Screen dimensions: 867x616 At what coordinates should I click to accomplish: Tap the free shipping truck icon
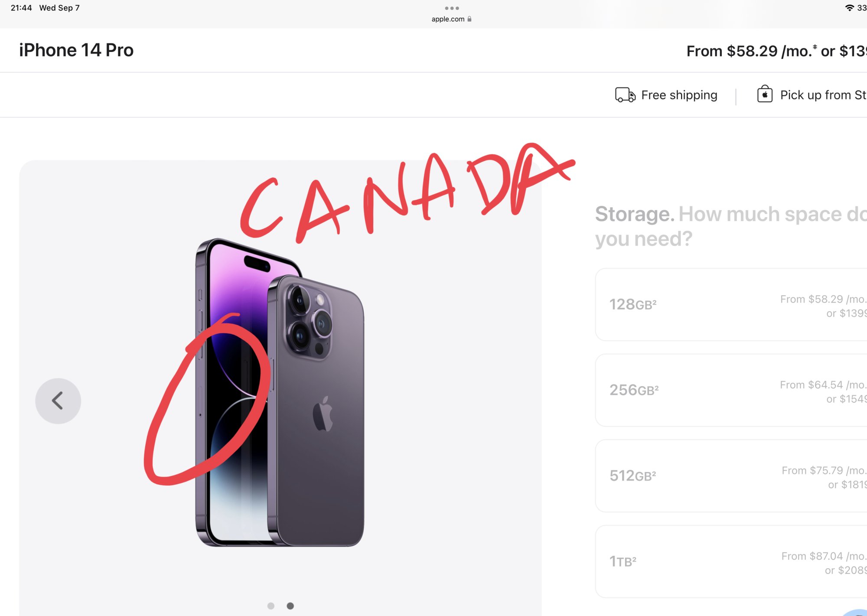(x=625, y=95)
